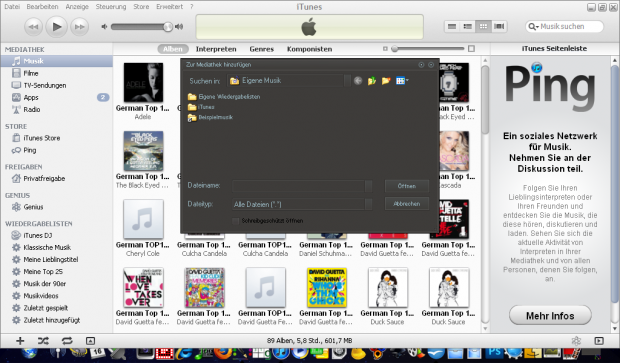Start playback with the play button
The width and height of the screenshot is (620, 363).
click(x=57, y=27)
